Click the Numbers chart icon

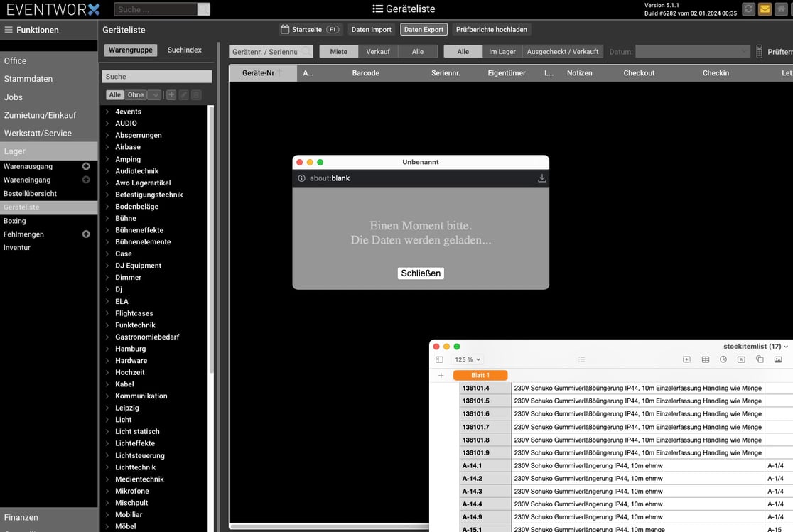click(x=723, y=359)
